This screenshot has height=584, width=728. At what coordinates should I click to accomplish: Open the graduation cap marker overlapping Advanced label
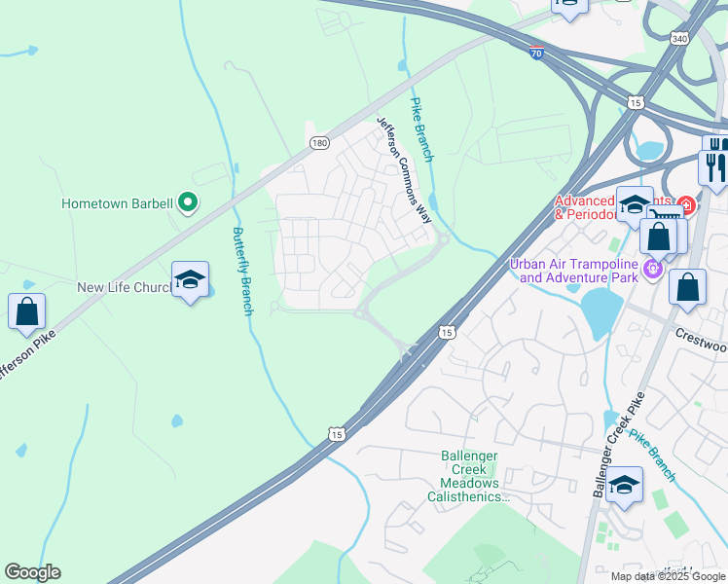635,205
